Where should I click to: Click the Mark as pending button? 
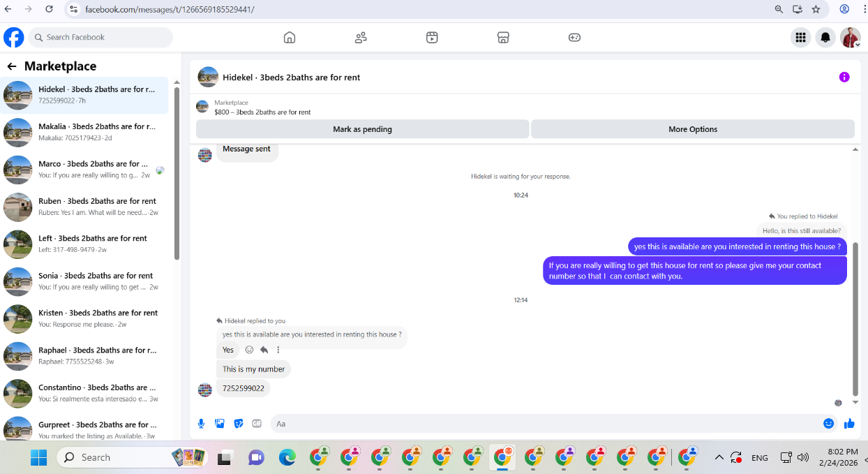coord(362,129)
